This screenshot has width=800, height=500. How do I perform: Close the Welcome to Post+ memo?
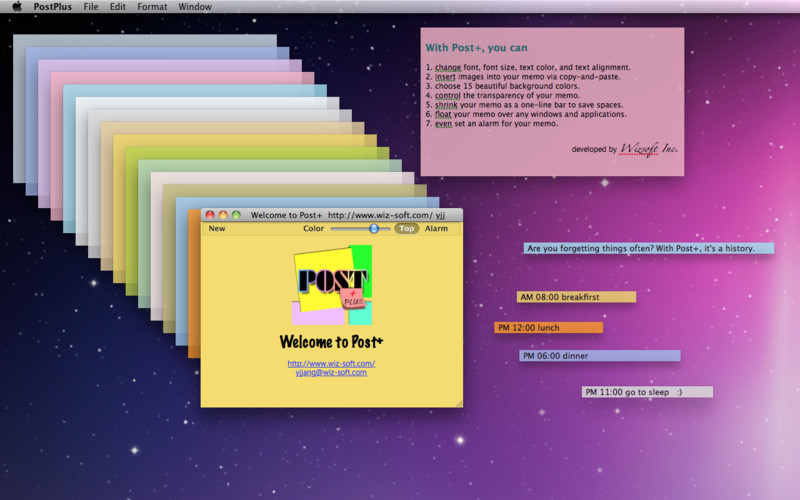(210, 215)
